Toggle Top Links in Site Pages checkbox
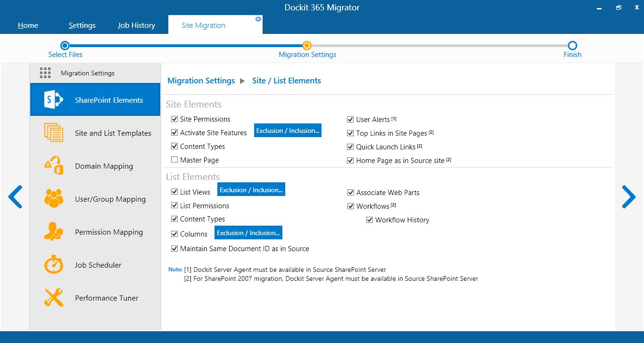Image resolution: width=644 pixels, height=343 pixels. [350, 133]
